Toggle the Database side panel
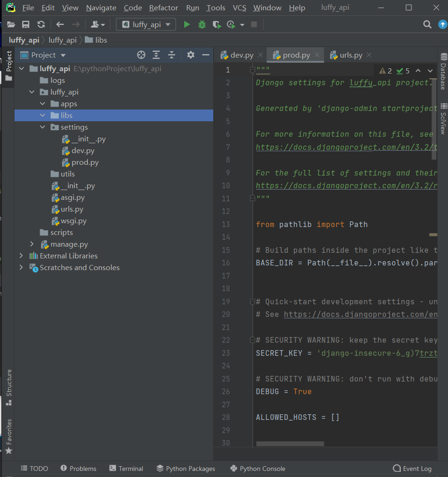Viewport: 448px width, 477px height. click(443, 72)
